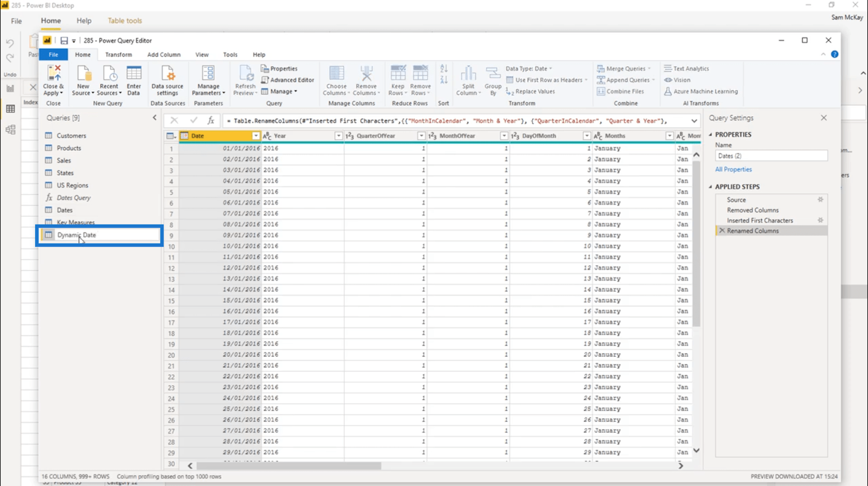Click the query Name input field
This screenshot has width=868, height=486.
[x=771, y=156]
